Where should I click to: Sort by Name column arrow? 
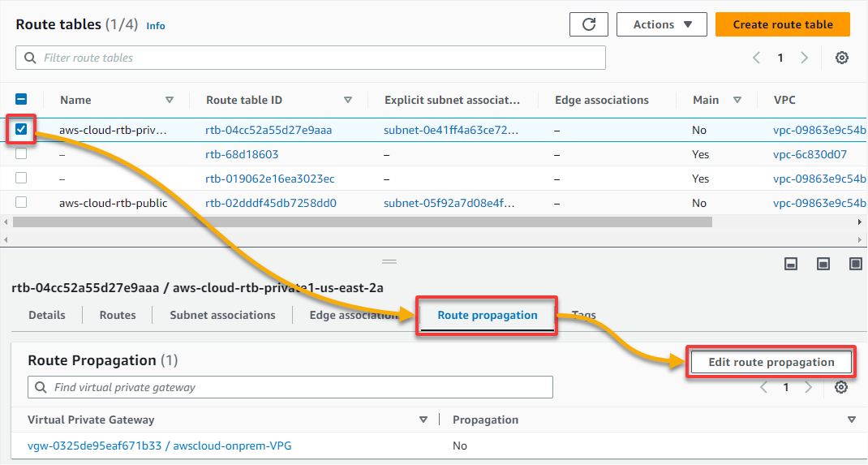[170, 100]
